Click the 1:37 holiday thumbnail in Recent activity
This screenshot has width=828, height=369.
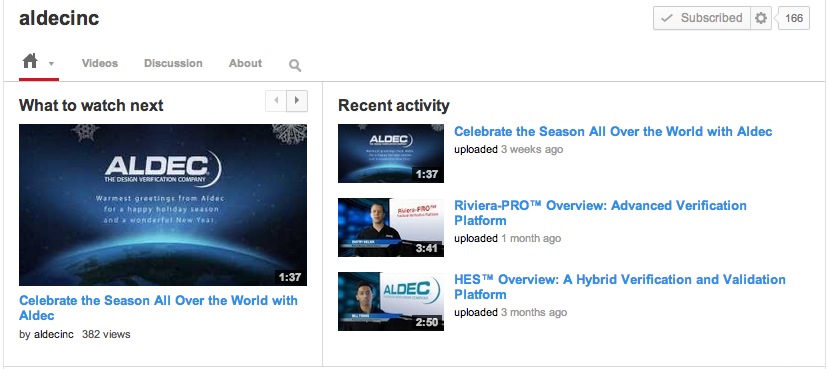click(391, 153)
